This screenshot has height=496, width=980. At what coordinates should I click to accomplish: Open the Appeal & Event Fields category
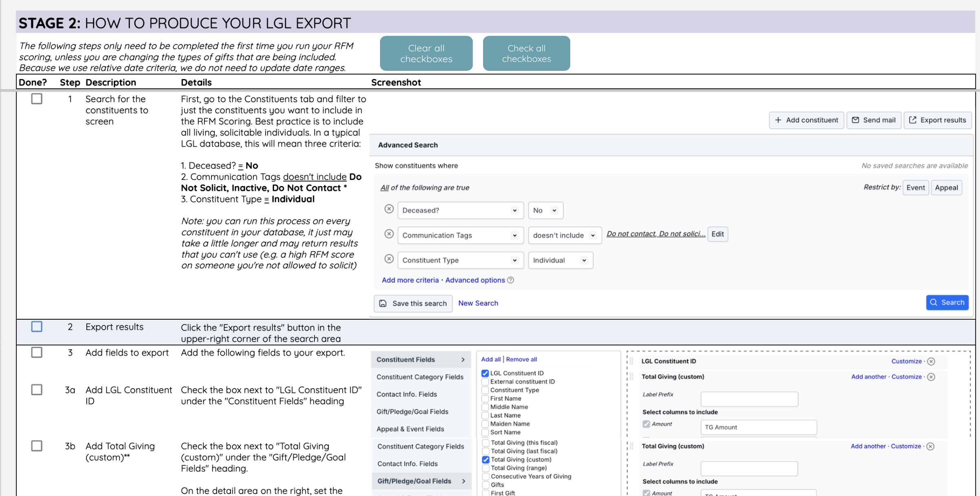(x=410, y=429)
